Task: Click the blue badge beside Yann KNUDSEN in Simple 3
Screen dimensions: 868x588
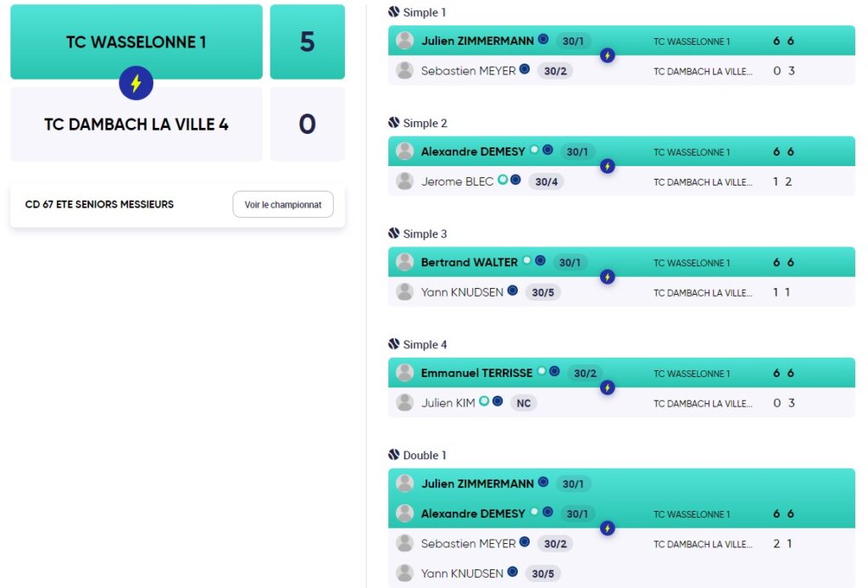Action: [513, 291]
